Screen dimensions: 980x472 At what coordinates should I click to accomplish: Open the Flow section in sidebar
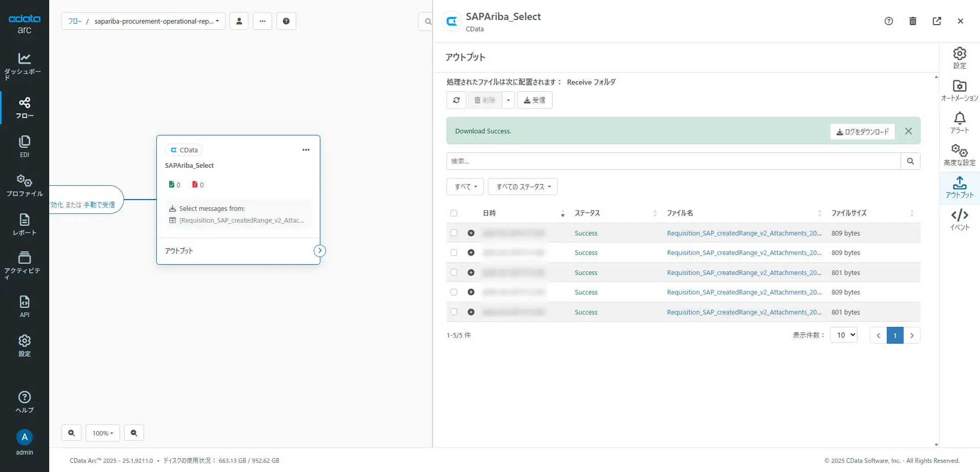coord(24,108)
